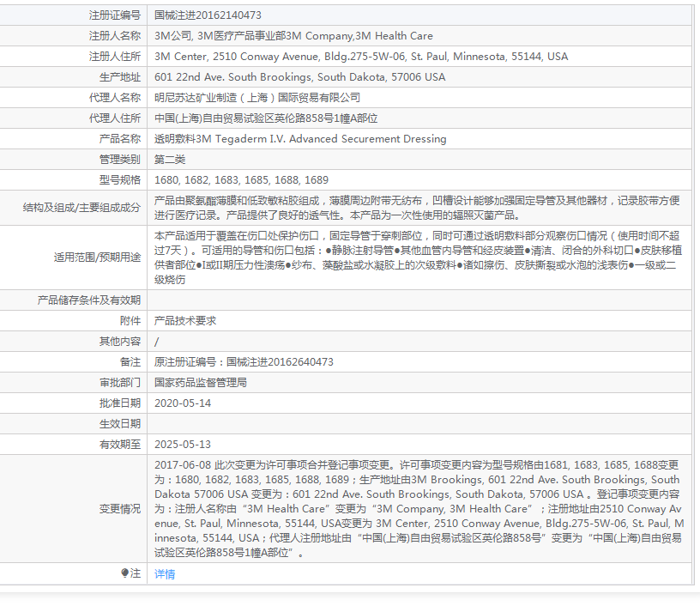Click the 代理人住所 label
Image resolution: width=700 pixels, height=606 pixels.
(115, 118)
